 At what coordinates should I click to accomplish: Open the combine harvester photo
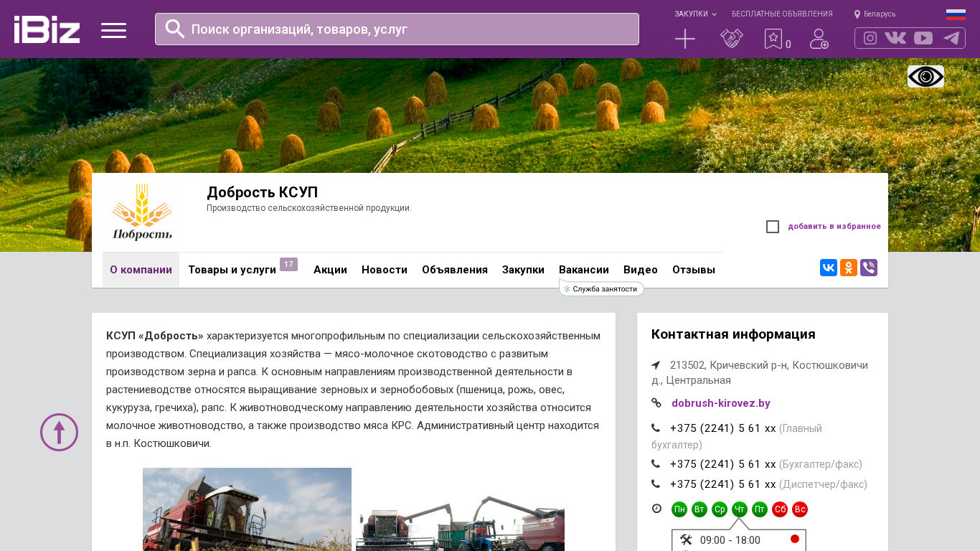[x=247, y=509]
